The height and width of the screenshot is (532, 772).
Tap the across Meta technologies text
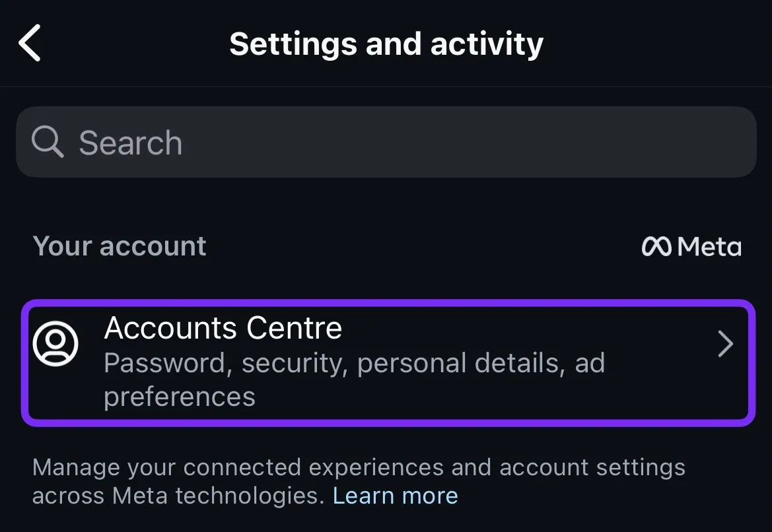point(177,496)
